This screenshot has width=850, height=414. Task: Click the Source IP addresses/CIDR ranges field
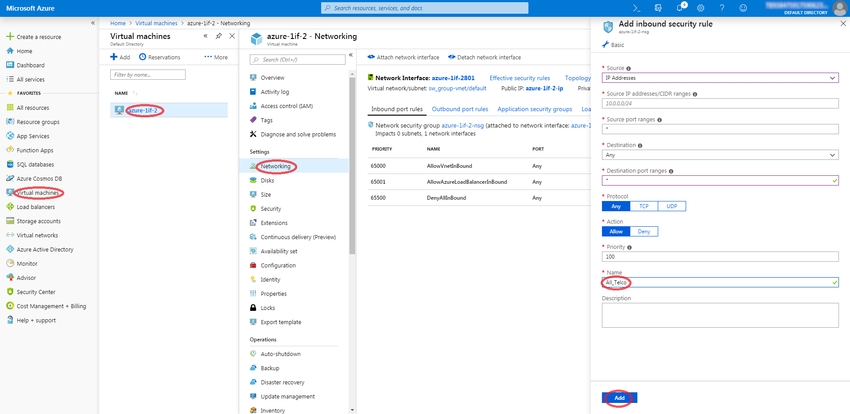coord(719,104)
